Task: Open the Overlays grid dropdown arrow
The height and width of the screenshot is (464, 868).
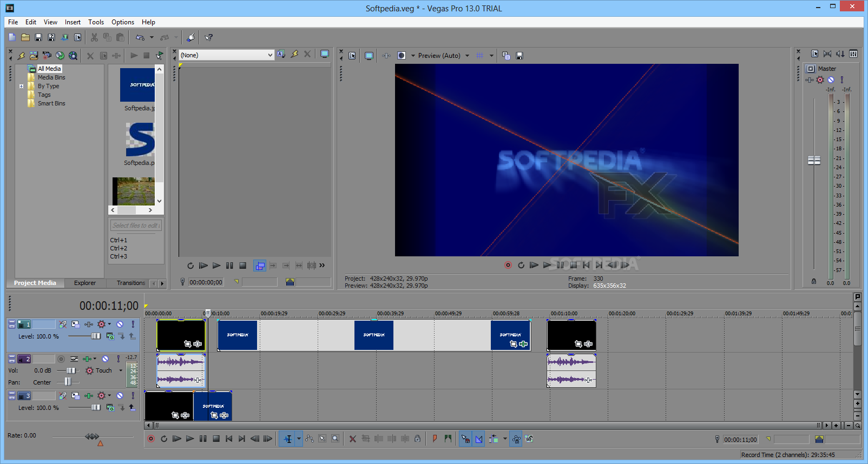Action: pyautogui.click(x=491, y=56)
